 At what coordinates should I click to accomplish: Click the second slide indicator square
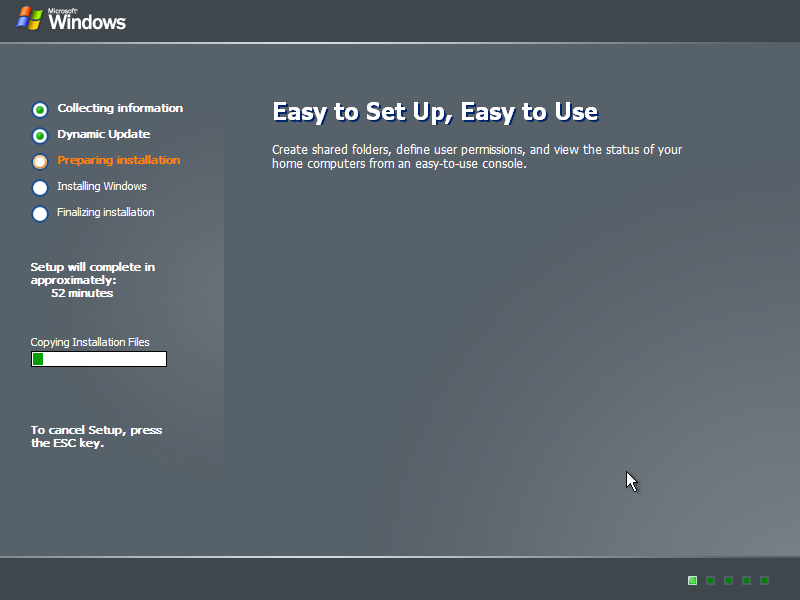pos(710,581)
